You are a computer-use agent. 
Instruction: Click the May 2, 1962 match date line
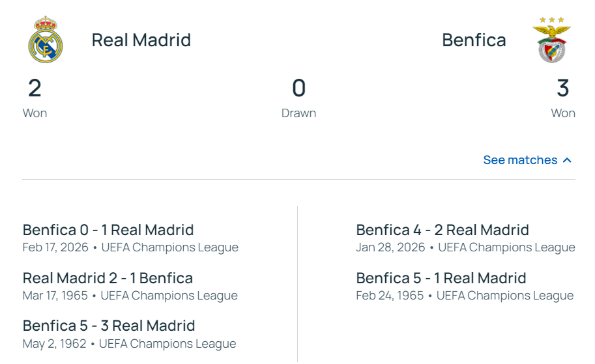coord(129,343)
